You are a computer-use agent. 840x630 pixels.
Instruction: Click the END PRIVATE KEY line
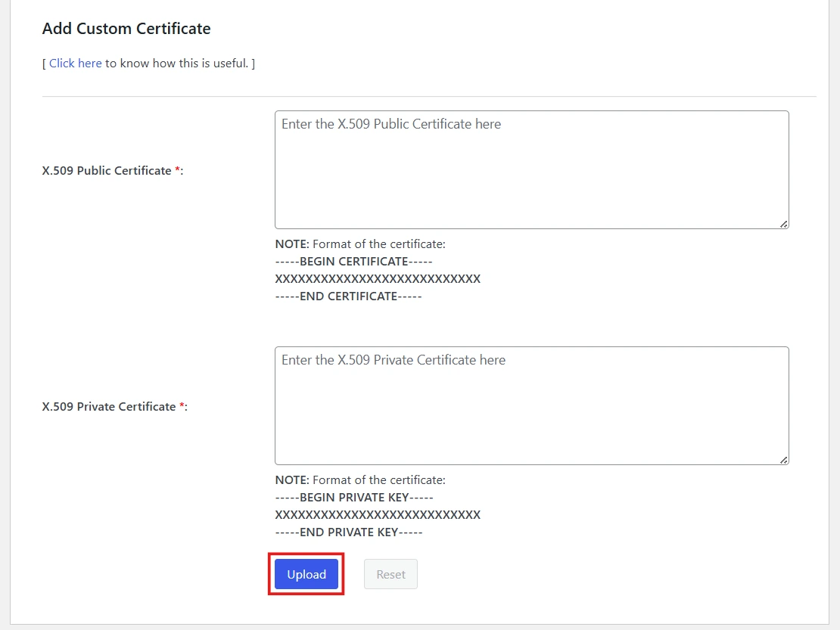[x=348, y=532]
